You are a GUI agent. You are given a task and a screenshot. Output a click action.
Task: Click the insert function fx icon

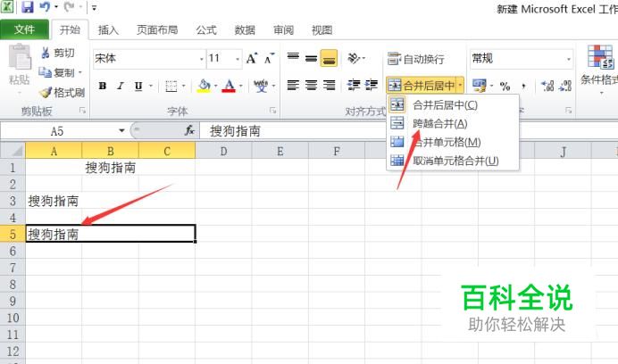click(x=189, y=130)
